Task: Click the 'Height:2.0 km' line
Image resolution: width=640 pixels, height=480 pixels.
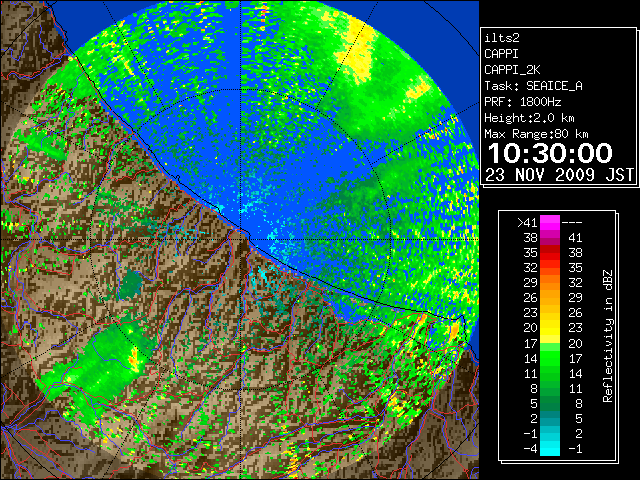Action: point(529,118)
